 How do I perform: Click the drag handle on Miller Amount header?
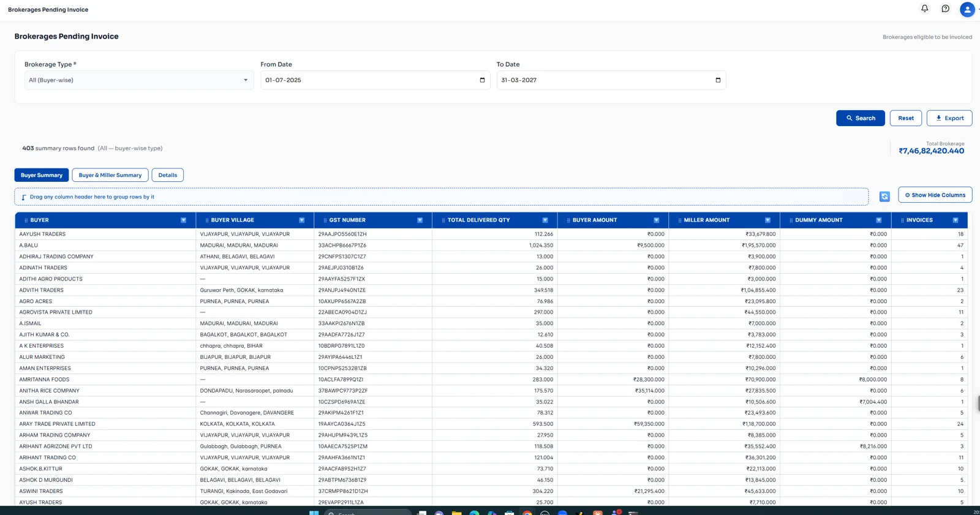[x=679, y=220]
